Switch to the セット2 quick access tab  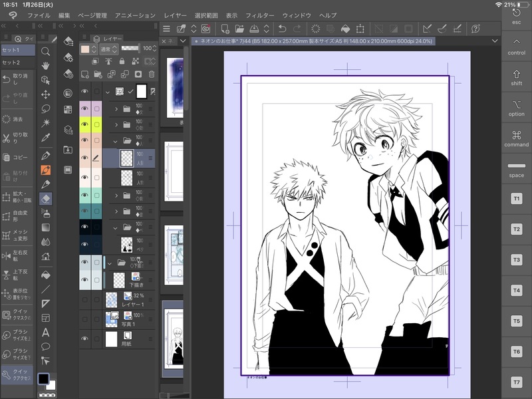click(x=18, y=63)
